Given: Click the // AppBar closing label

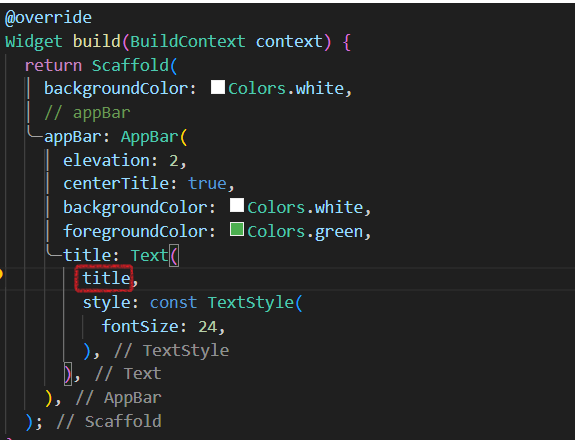Looking at the screenshot, I should 118,398.
